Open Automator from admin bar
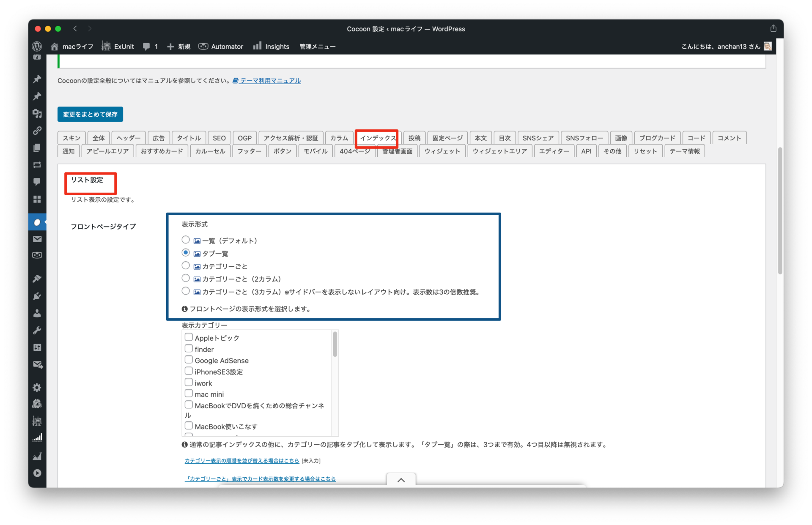The image size is (812, 525). coord(221,46)
